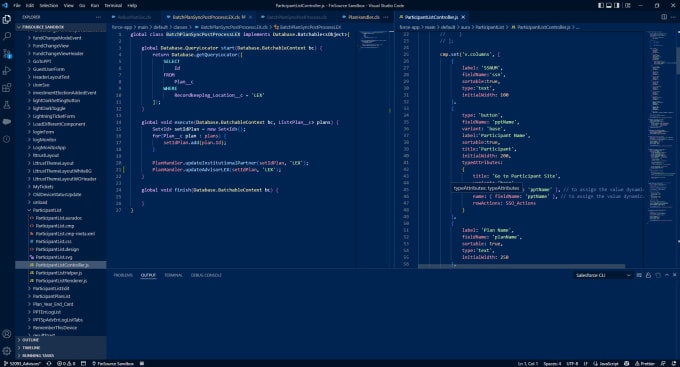
Task: Toggle the secondary side bar
Action: 617,6
